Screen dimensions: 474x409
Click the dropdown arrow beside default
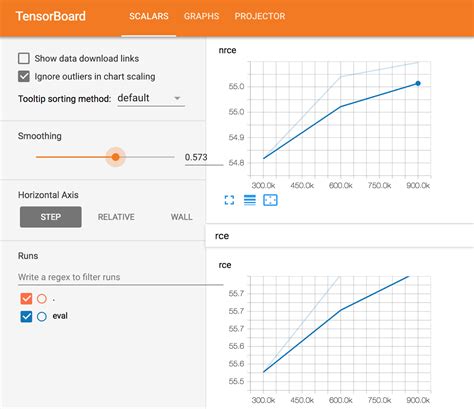click(x=177, y=98)
